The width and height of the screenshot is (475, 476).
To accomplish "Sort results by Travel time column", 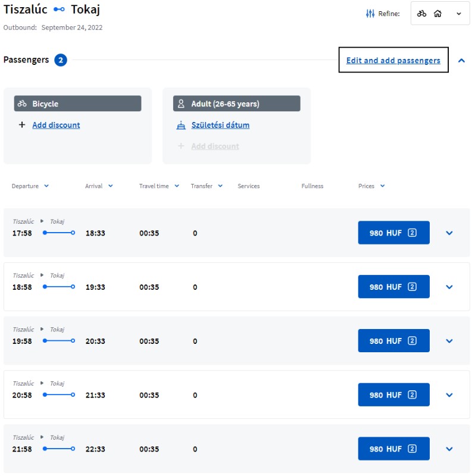I will coord(159,186).
